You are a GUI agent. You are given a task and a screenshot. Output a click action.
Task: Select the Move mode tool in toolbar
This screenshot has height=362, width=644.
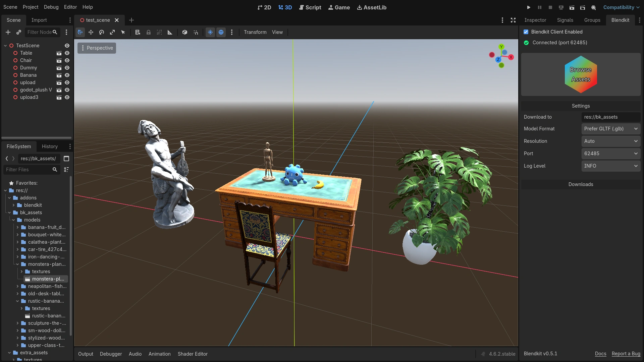pyautogui.click(x=91, y=32)
